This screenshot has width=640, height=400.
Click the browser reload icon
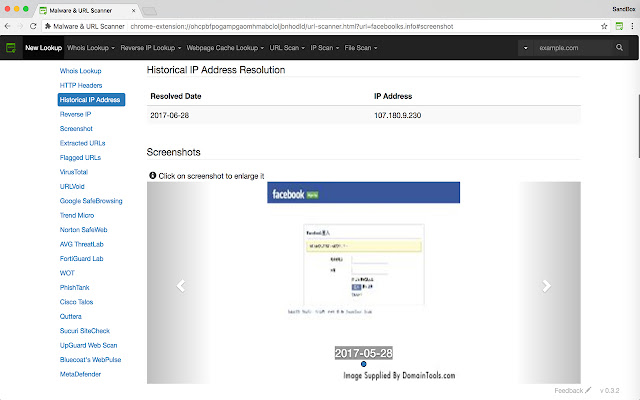tap(33, 27)
